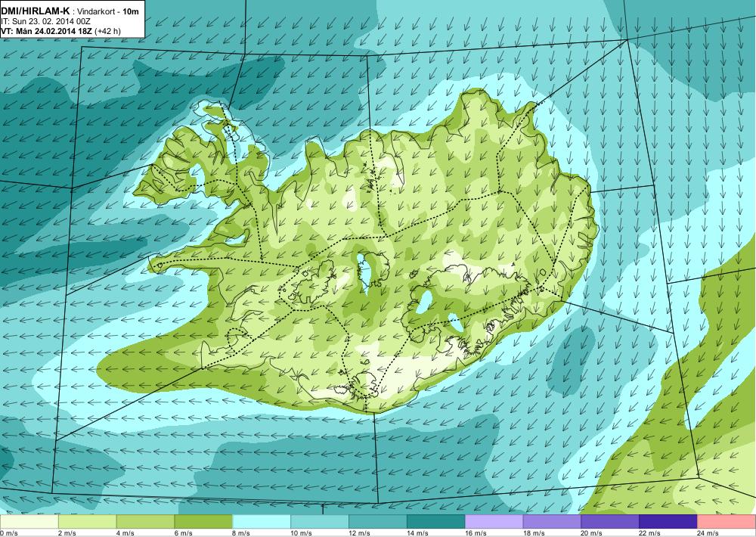
Task: Click the light lime 2 m/s legend swatch
Action: click(x=87, y=522)
